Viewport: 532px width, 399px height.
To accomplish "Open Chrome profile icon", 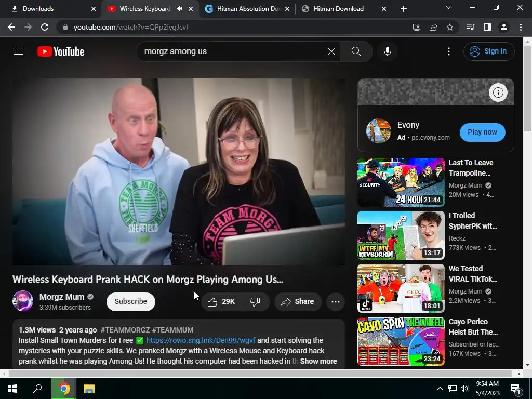I will tap(504, 27).
